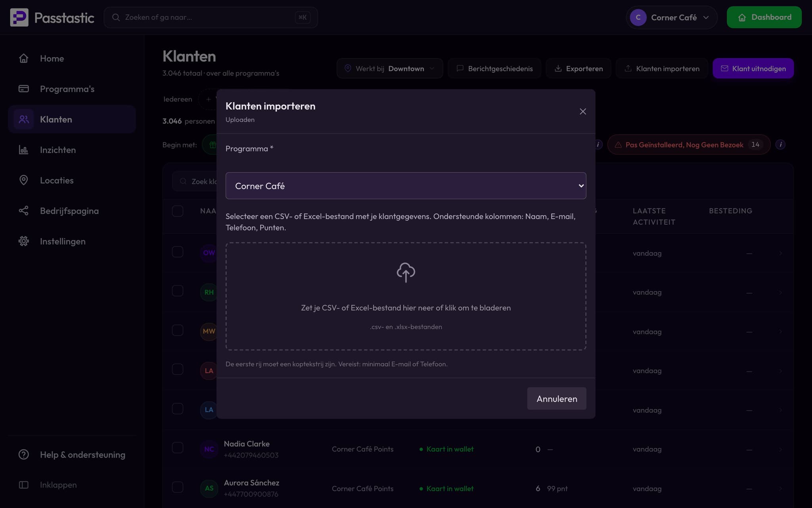Click the search field Zoeken of ga naar

[x=211, y=17]
